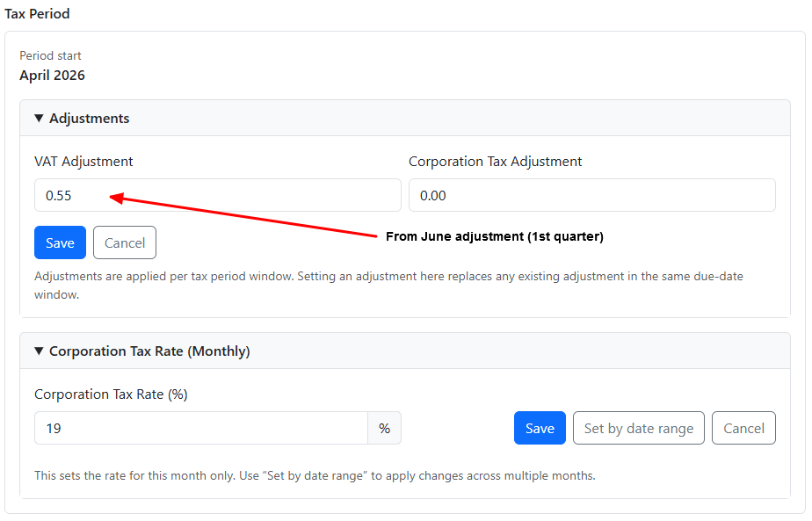Click the Corporation Tax Adjustment label
812x521 pixels.
click(495, 162)
